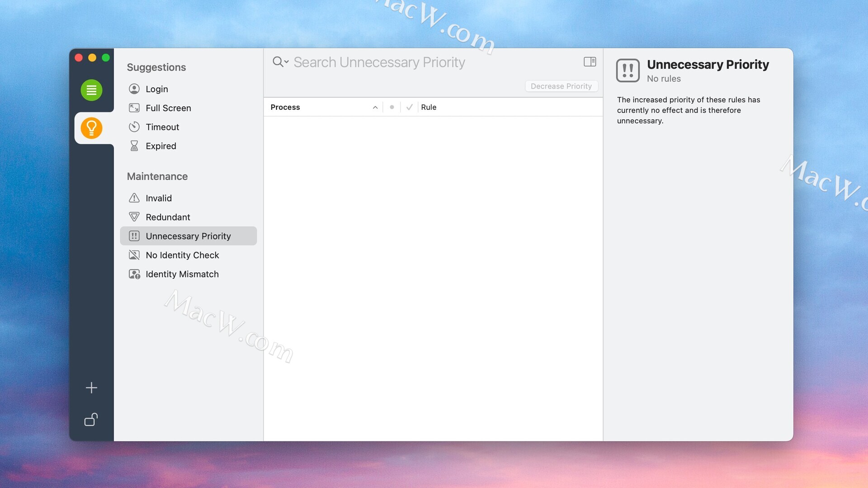Open the green rules list view
The height and width of the screenshot is (488, 868).
(x=91, y=90)
